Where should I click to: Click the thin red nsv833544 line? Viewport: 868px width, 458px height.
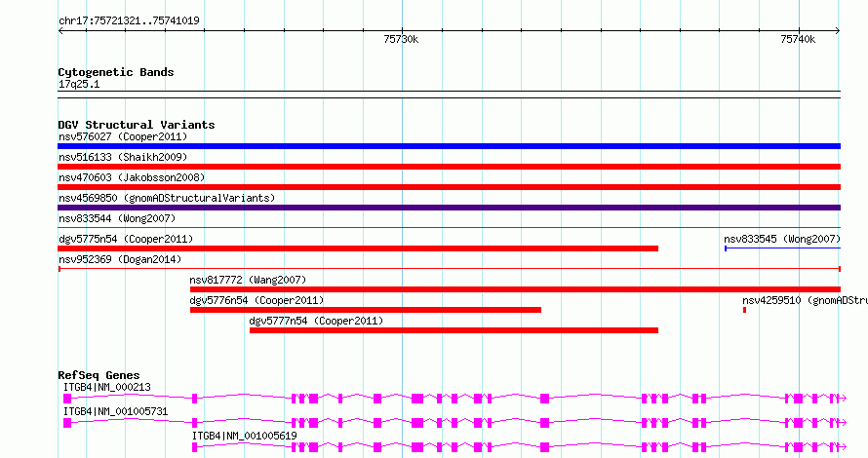pyautogui.click(x=449, y=228)
